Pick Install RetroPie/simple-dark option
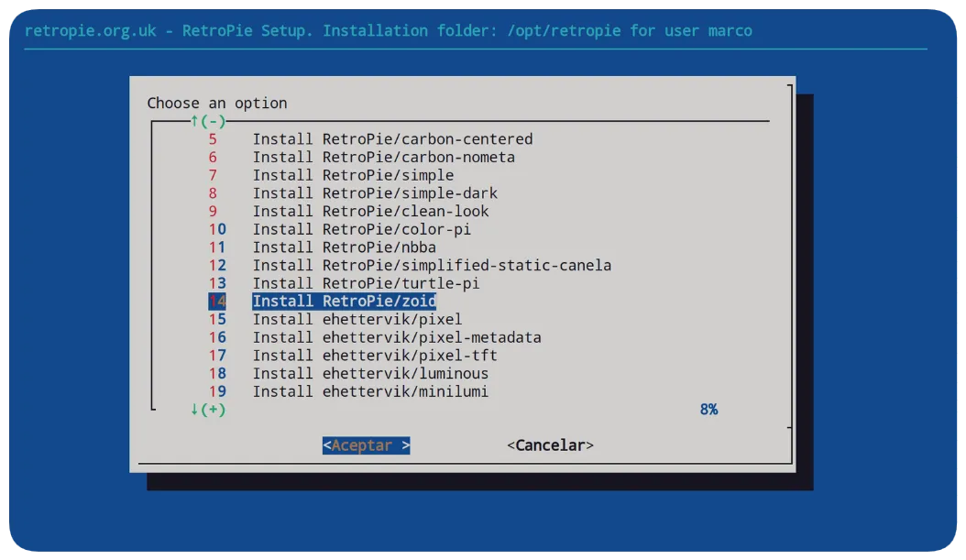 coord(375,193)
